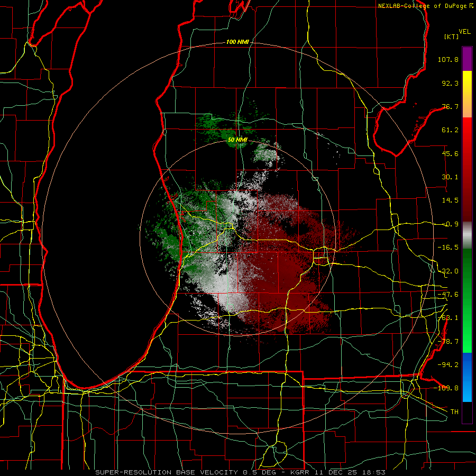This screenshot has height=476, width=476.
Task: Click the yellow segment of the color bar
Action: click(x=467, y=82)
